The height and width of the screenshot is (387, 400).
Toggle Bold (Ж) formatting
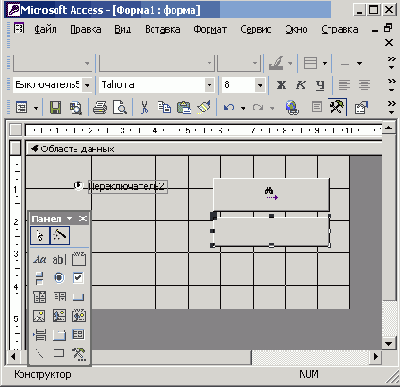coord(282,85)
